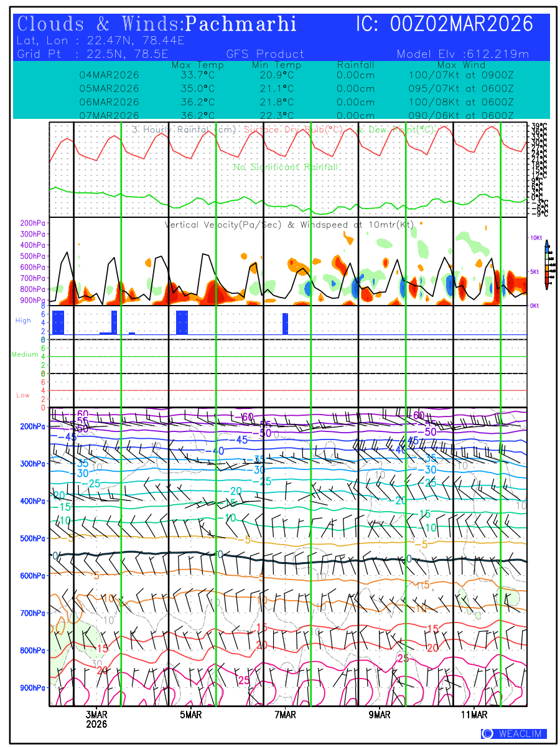
Task: Click the Medium cloud panel label
Action: click(25, 355)
